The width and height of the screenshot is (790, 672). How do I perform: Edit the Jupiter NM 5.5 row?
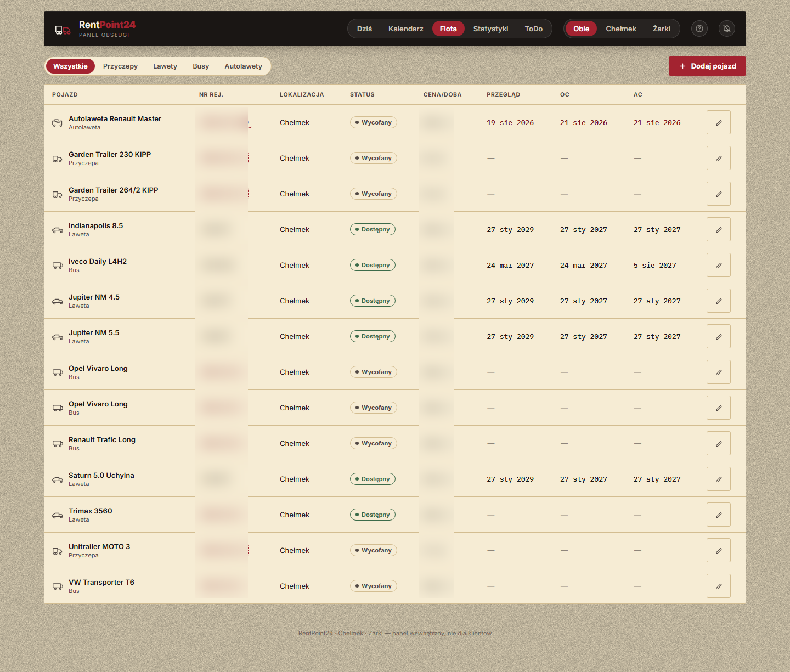coord(719,336)
